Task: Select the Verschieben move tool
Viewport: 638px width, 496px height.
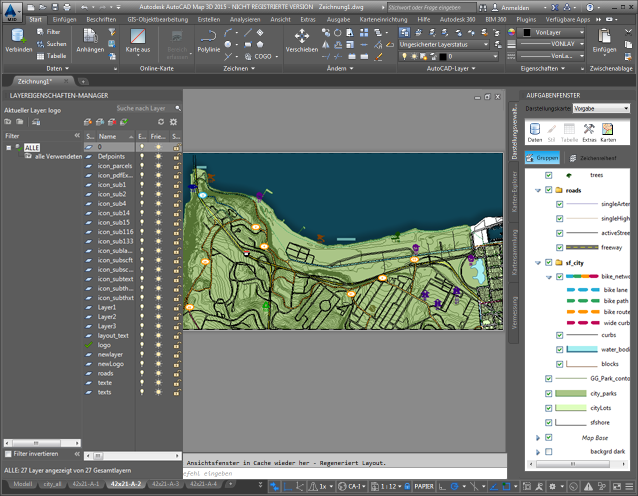Action: click(301, 40)
